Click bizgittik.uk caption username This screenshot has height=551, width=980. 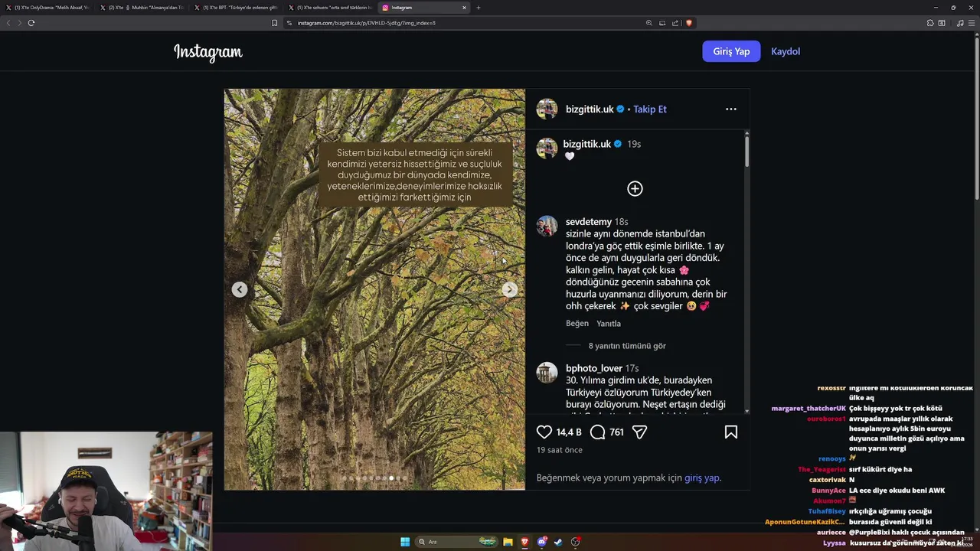pos(587,144)
